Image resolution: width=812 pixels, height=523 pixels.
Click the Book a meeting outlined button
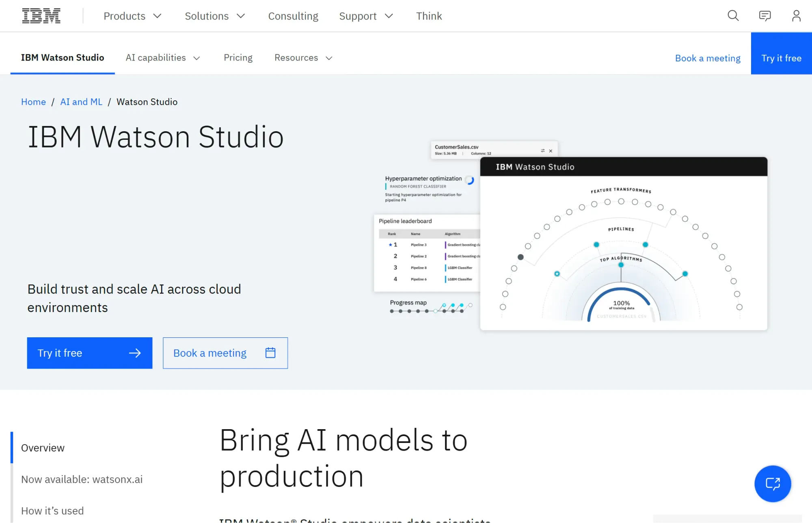click(x=225, y=353)
